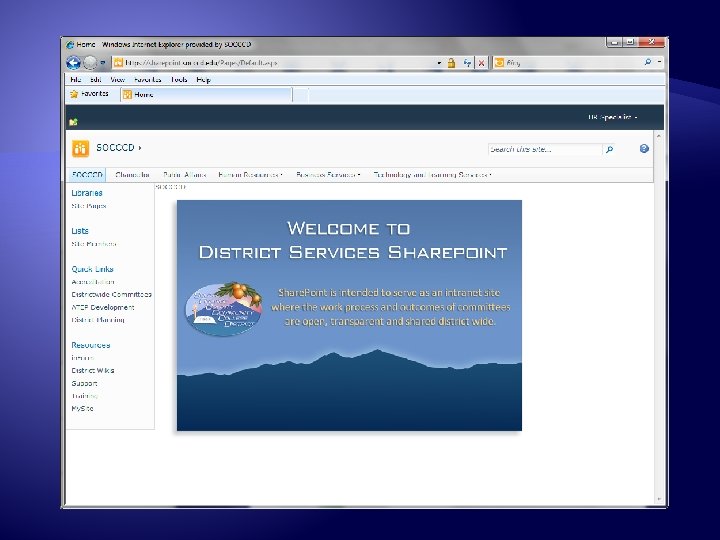The image size is (720, 540).
Task: Open the District Wikis link
Action: click(x=93, y=370)
